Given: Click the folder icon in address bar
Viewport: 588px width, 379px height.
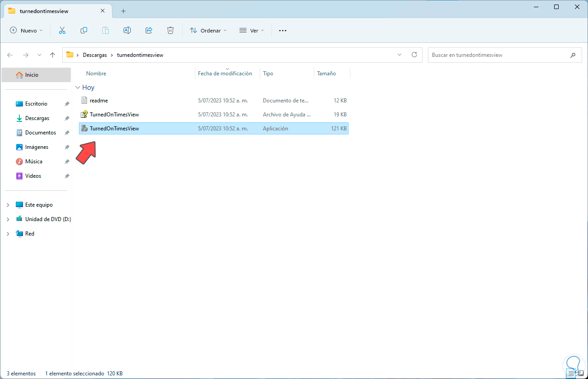Looking at the screenshot, I should click(x=70, y=55).
